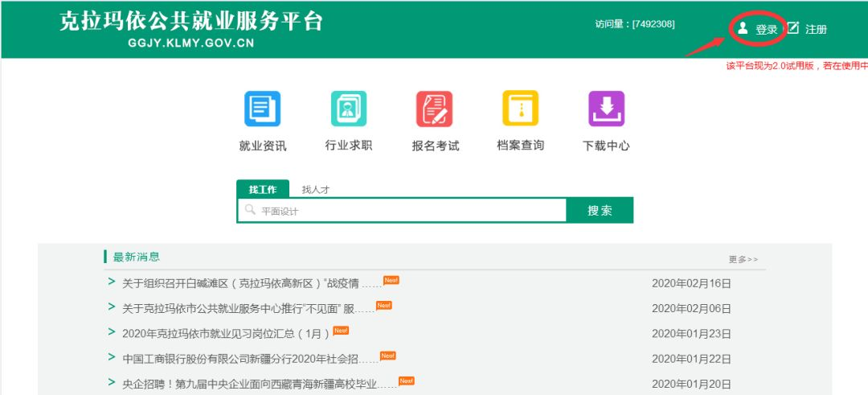Click the 登录 login link
Screen dimensions: 868x395
(x=766, y=29)
